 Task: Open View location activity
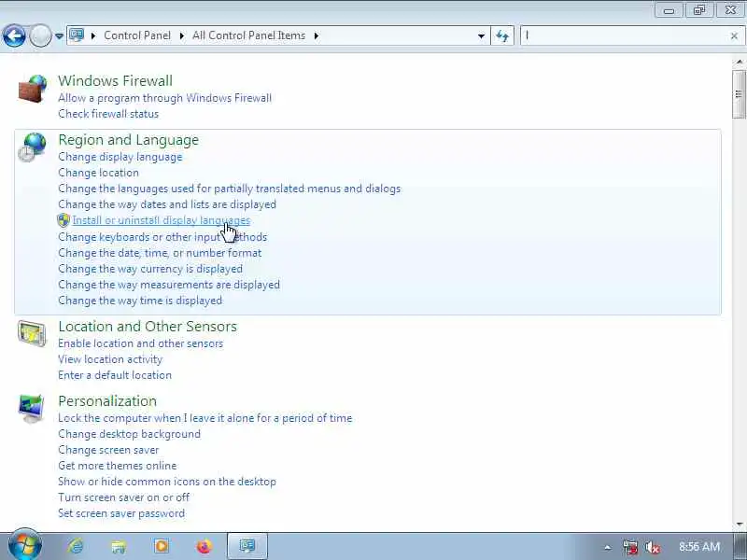[110, 359]
